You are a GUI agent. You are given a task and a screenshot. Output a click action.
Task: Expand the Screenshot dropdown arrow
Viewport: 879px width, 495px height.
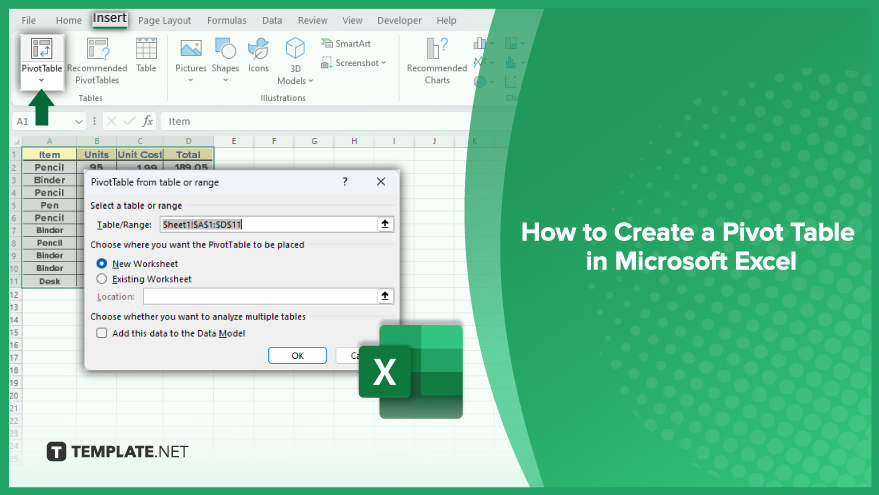tap(383, 63)
